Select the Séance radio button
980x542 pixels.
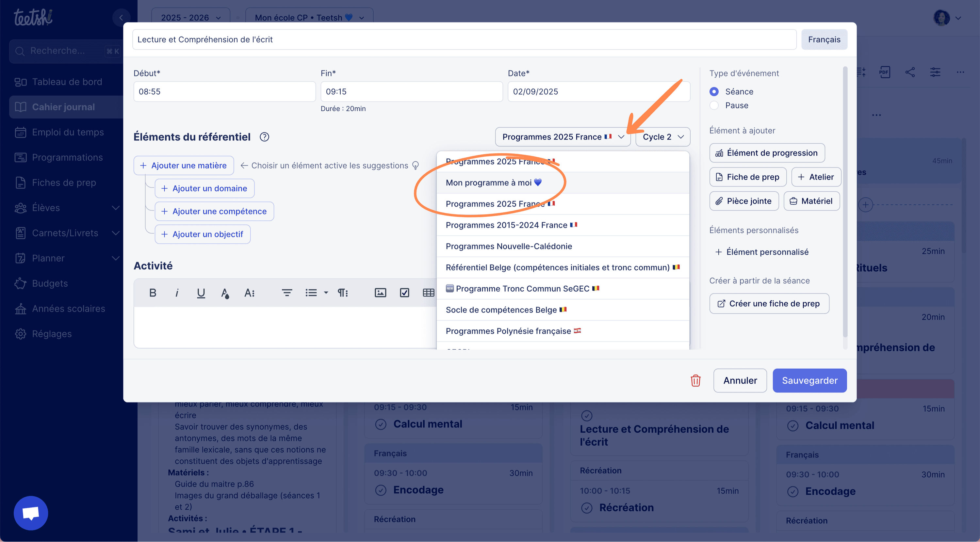[714, 92]
